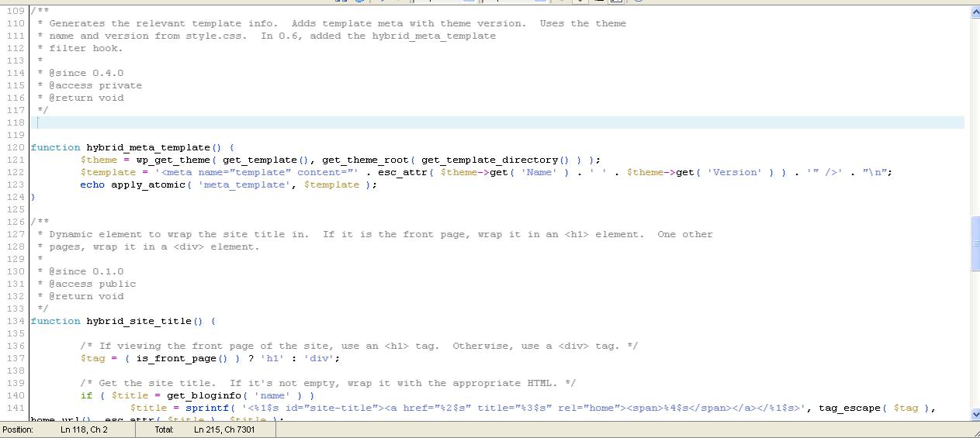Screen dimensions: 980x438
Task: Click the vertical scrollbar up arrow
Action: coord(975,12)
